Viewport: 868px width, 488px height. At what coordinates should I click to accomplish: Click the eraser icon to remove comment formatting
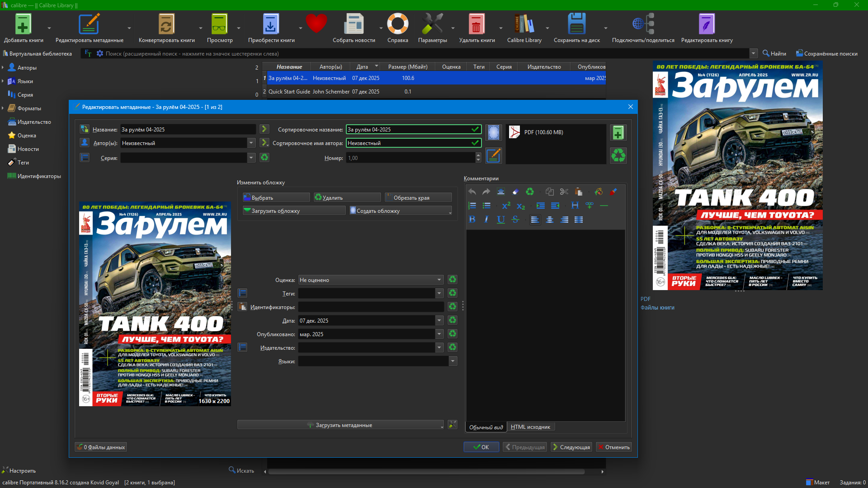click(515, 192)
